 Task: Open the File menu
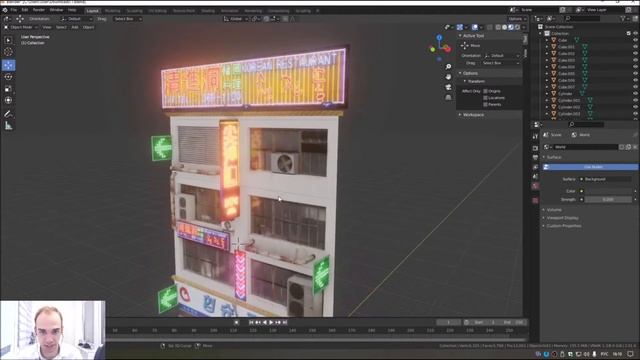(x=14, y=10)
